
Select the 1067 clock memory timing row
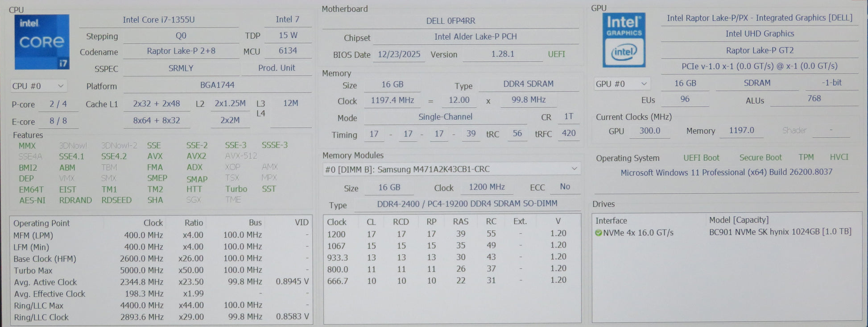coord(451,246)
